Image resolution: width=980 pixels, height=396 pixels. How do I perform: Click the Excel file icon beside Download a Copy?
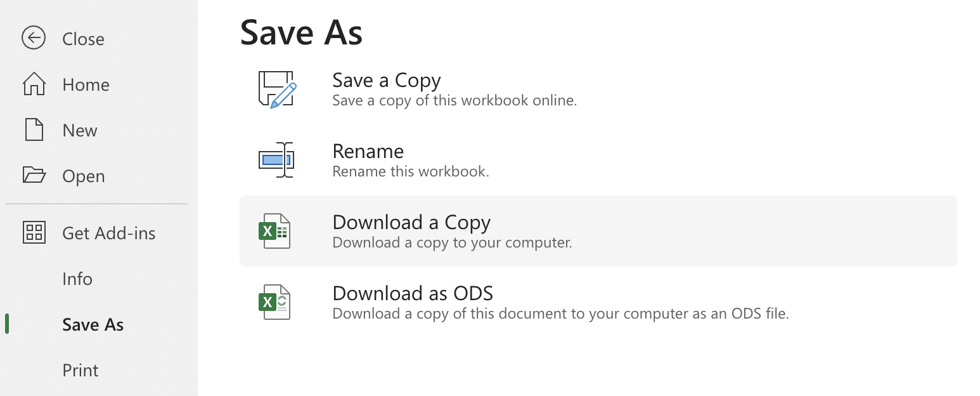pyautogui.click(x=274, y=231)
